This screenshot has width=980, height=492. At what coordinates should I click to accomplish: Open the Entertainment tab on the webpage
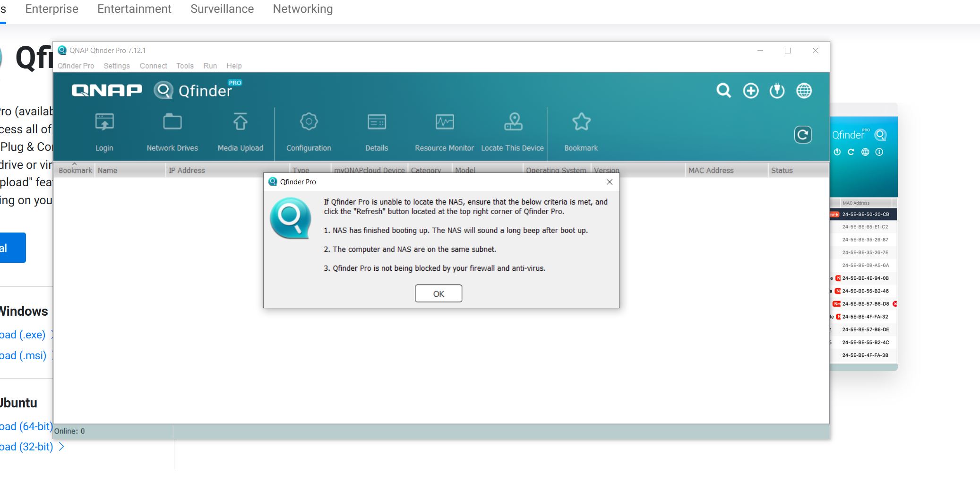click(x=134, y=9)
